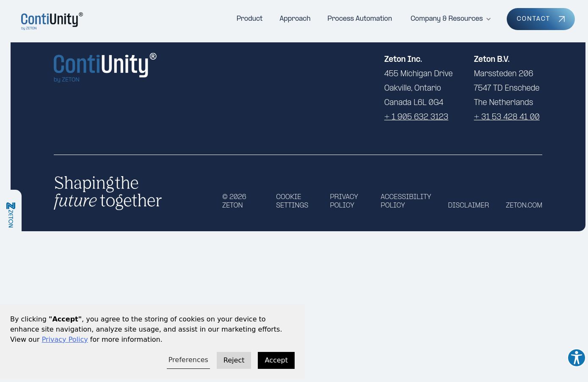Accept the cookie consent
588x382 pixels.
tap(276, 360)
